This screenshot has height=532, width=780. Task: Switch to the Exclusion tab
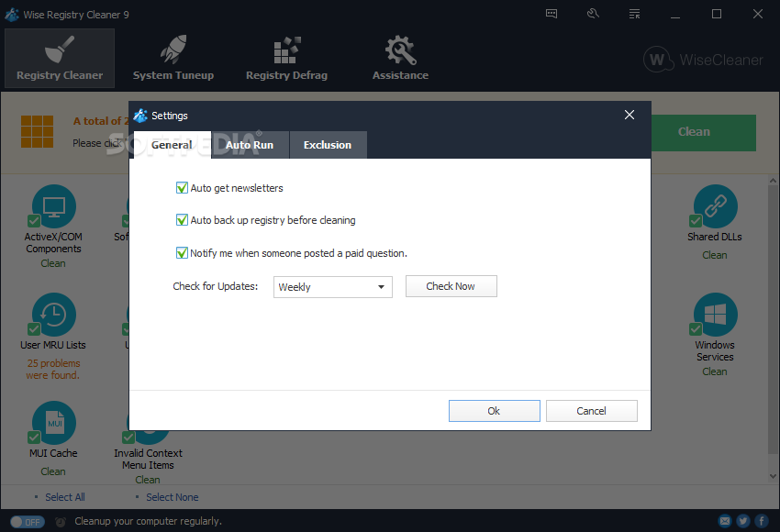click(328, 145)
